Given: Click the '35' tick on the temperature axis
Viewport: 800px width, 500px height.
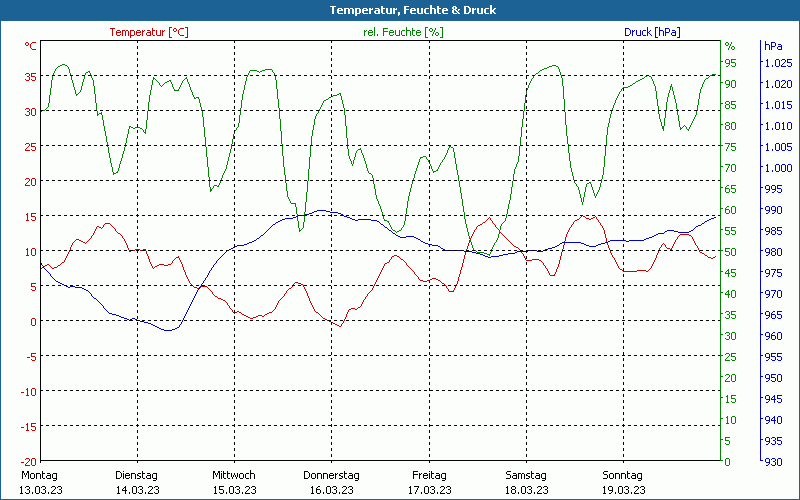Looking at the screenshot, I should [31, 77].
